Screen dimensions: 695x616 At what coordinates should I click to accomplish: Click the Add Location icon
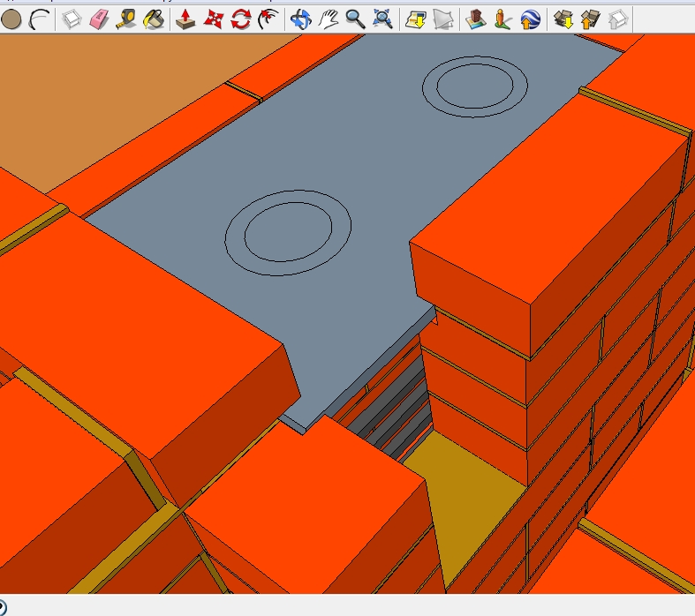[415, 19]
